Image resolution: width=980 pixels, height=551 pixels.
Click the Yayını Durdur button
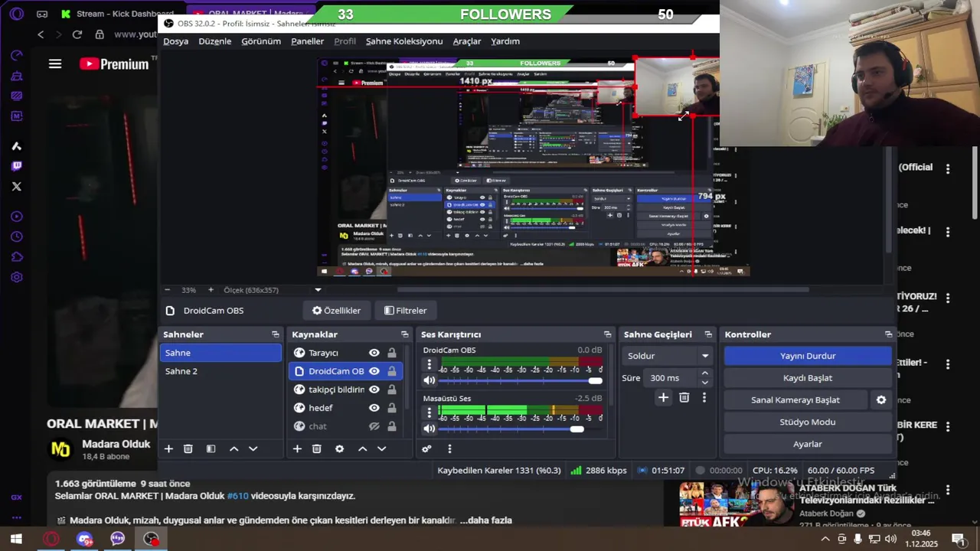tap(808, 356)
